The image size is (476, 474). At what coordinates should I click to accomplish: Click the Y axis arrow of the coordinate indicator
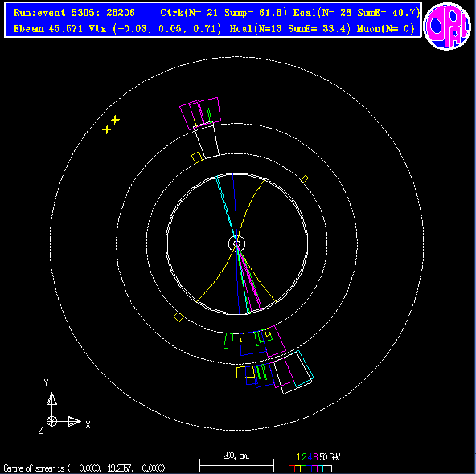52,399
